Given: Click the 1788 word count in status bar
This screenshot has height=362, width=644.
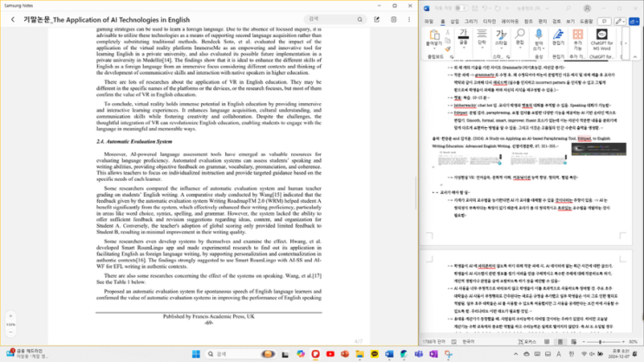Looking at the screenshot, I should [433, 341].
